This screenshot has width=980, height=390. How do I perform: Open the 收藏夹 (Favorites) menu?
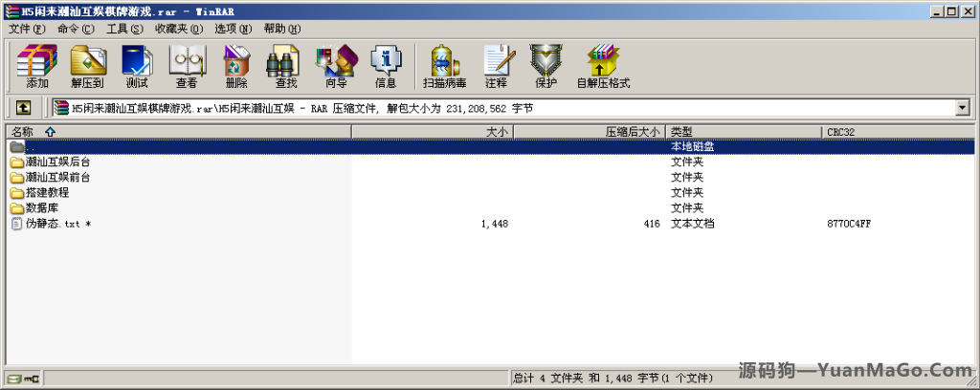point(179,29)
